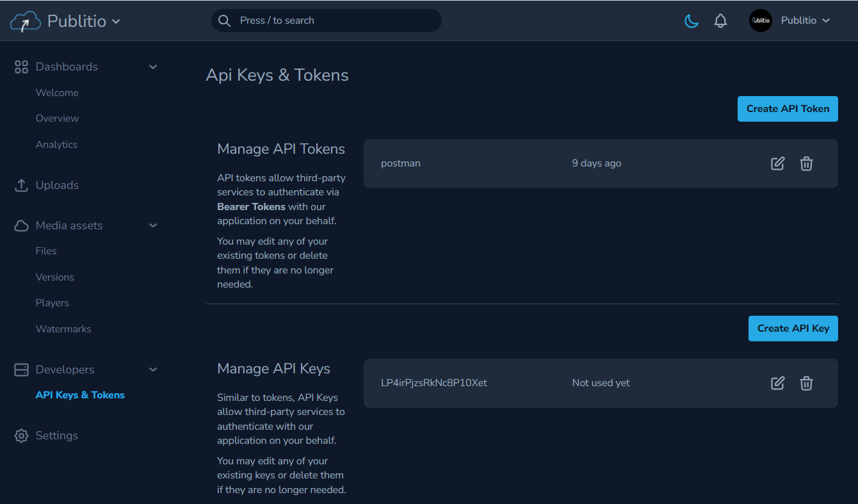
Task: Open the Analytics page
Action: pos(56,145)
